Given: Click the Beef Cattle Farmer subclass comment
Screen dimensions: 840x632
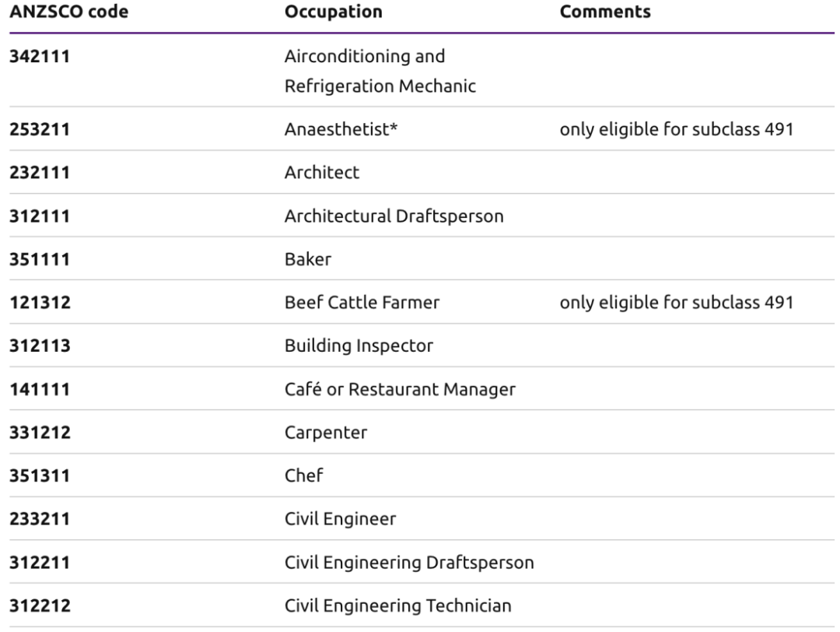Looking at the screenshot, I should coord(676,304).
